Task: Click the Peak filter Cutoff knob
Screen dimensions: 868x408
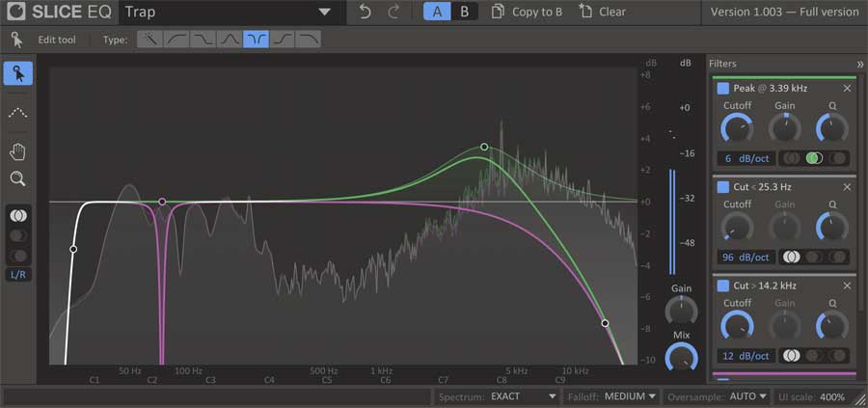Action: click(737, 129)
